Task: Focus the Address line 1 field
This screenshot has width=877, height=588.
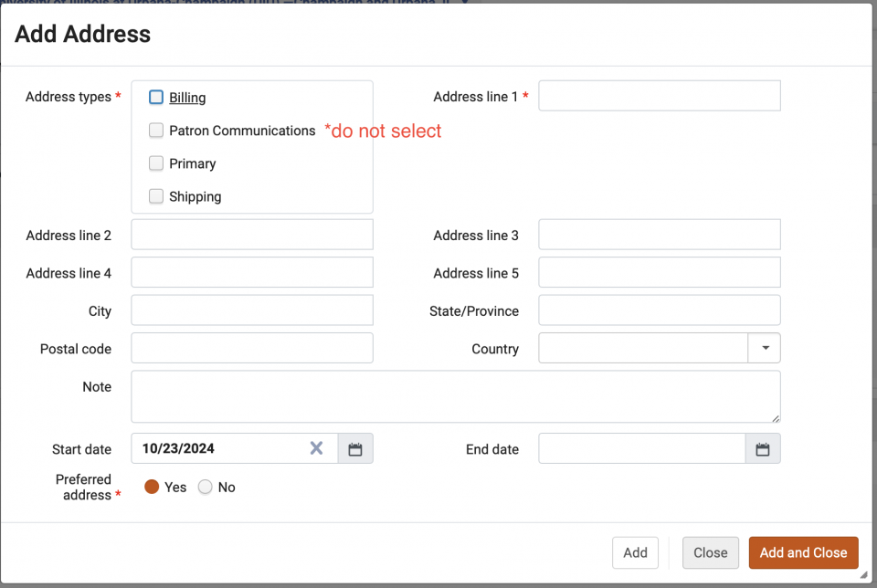Action: (659, 96)
